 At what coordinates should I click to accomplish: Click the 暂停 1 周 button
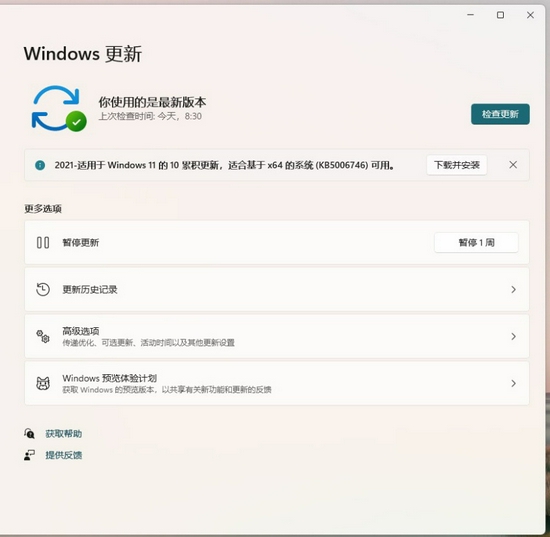(476, 242)
